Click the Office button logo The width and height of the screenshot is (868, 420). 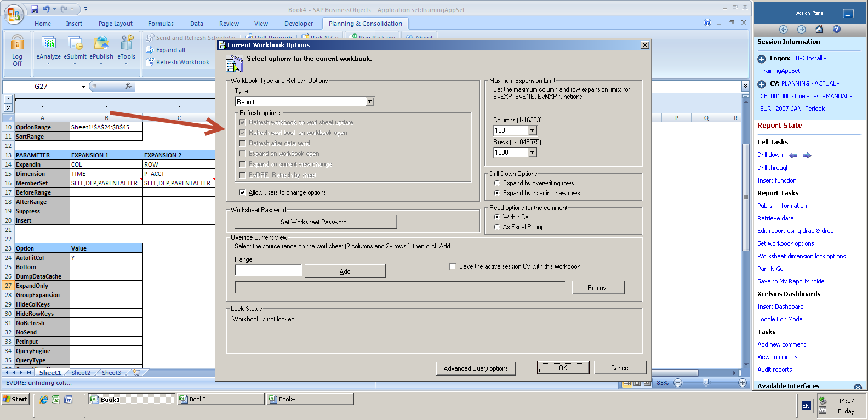(x=14, y=15)
